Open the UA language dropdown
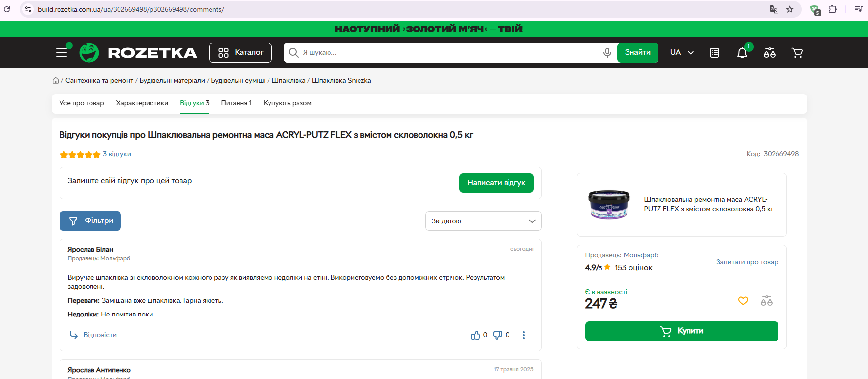The height and width of the screenshot is (379, 868). pos(682,53)
